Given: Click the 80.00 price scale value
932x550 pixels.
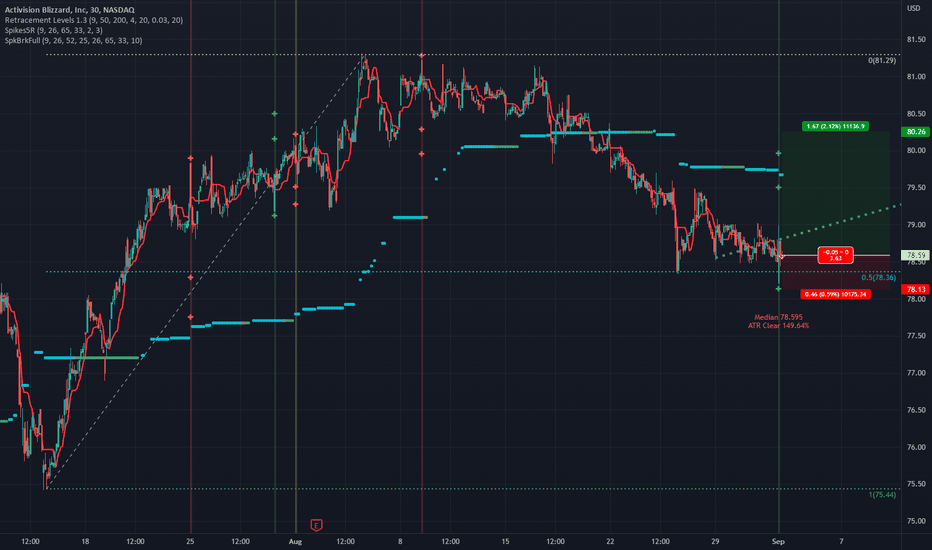Looking at the screenshot, I should [916, 150].
